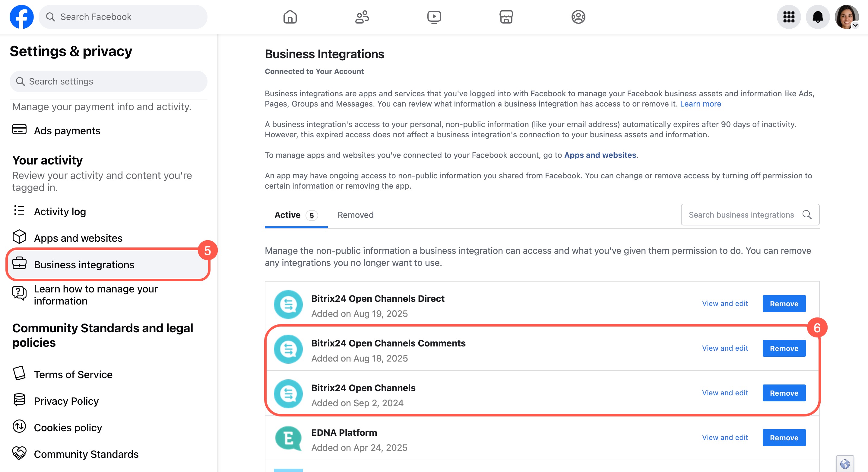
Task: Click the Bitrix24 Open Channels Comments icon
Action: [288, 349]
